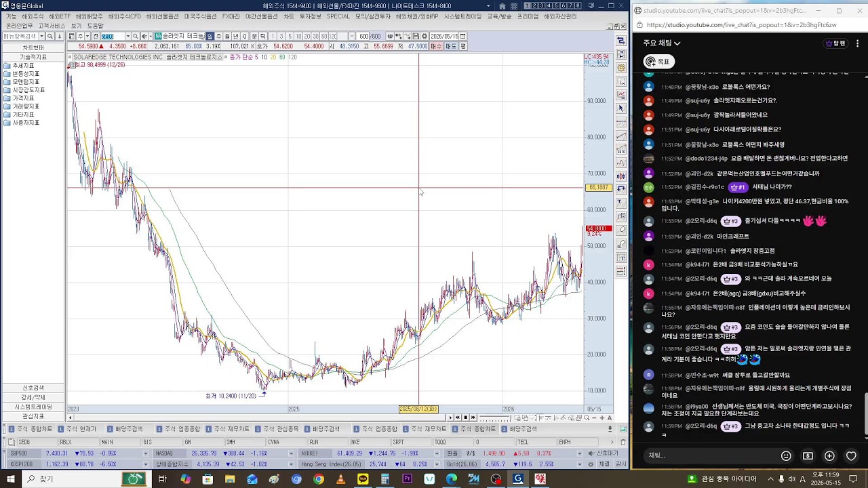Select the '월' monthly period toggle
The image size is (868, 488).
[227, 36]
